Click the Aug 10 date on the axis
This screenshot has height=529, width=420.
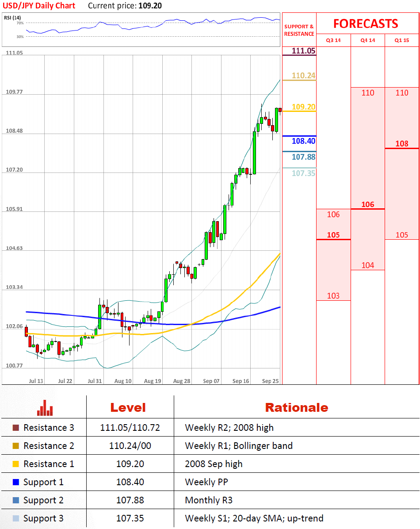click(123, 381)
